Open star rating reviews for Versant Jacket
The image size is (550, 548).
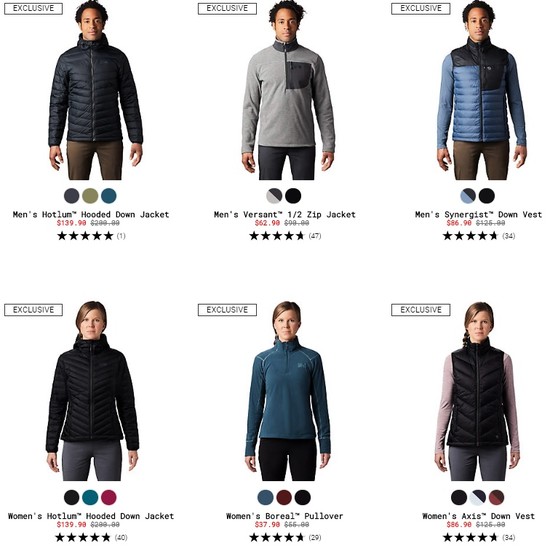[x=285, y=236]
